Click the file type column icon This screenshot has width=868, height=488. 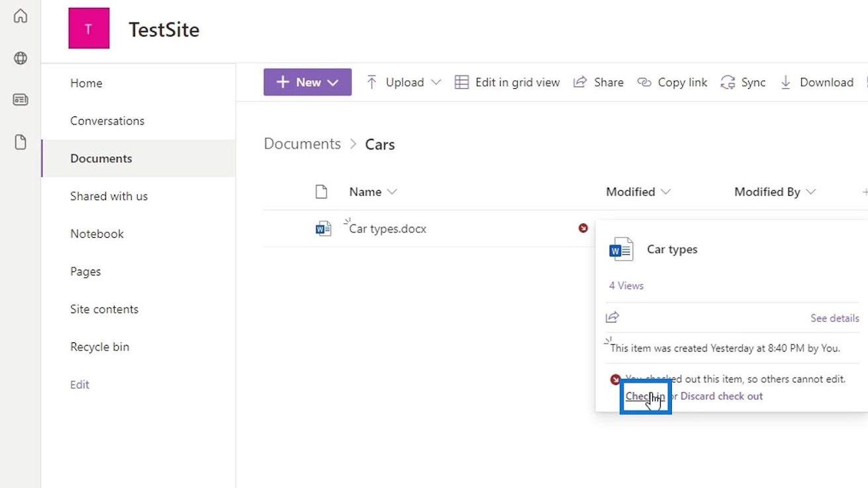(321, 192)
